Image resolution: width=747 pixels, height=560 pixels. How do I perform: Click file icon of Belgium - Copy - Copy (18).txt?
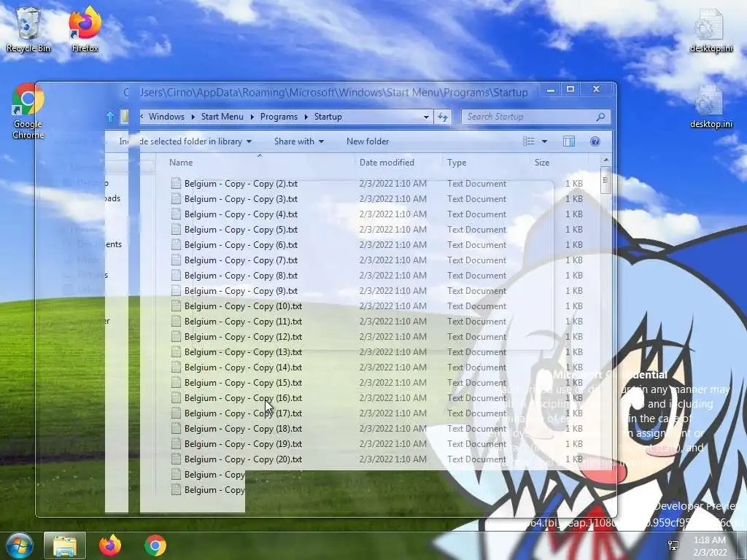click(x=177, y=429)
